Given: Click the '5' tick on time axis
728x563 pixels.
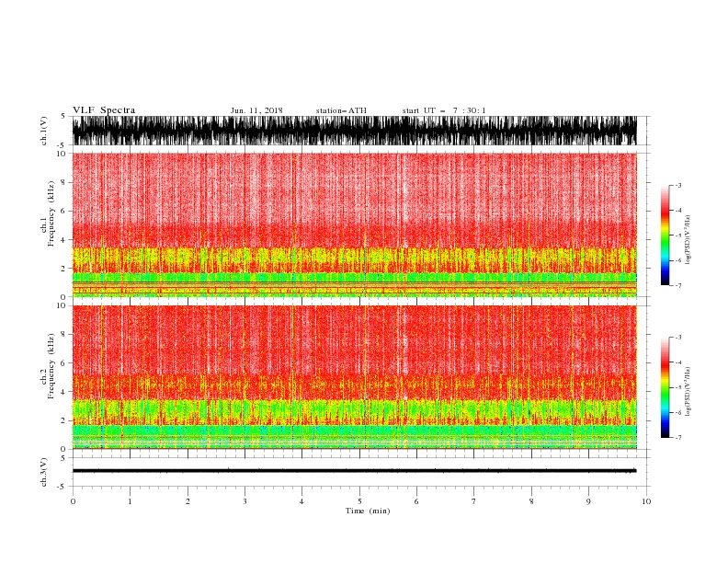Looking at the screenshot, I should point(359,501).
